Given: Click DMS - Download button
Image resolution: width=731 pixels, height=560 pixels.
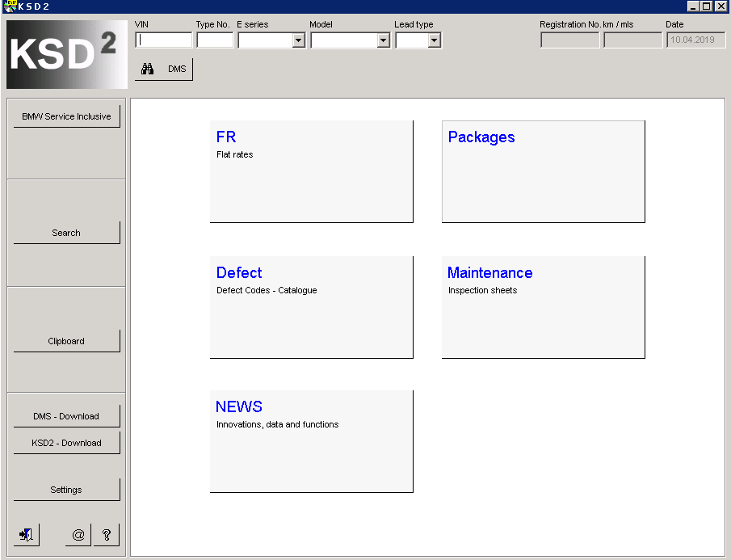Looking at the screenshot, I should click(x=67, y=416).
